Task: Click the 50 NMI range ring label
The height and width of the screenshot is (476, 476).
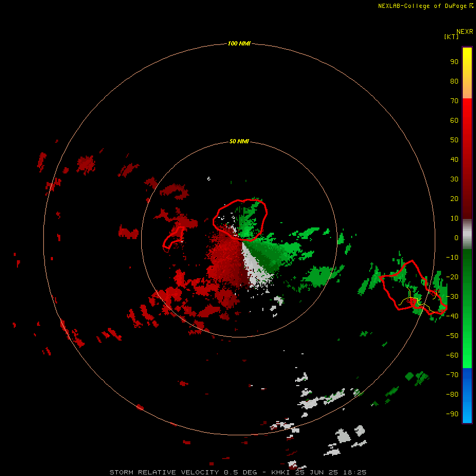Action: pyautogui.click(x=239, y=141)
